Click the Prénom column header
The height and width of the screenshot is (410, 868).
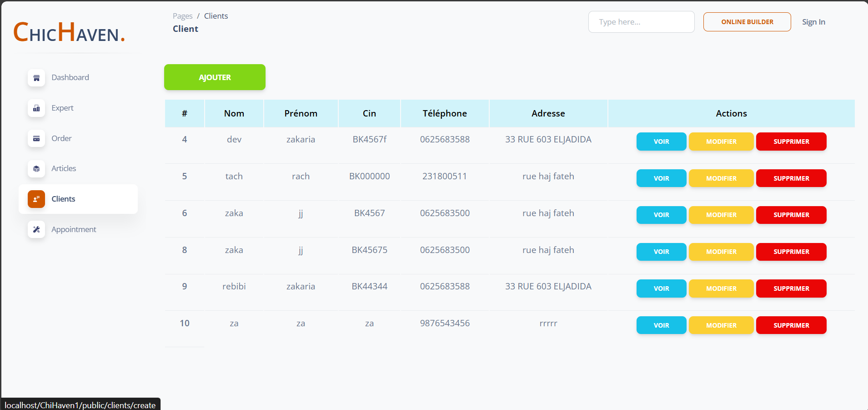301,113
